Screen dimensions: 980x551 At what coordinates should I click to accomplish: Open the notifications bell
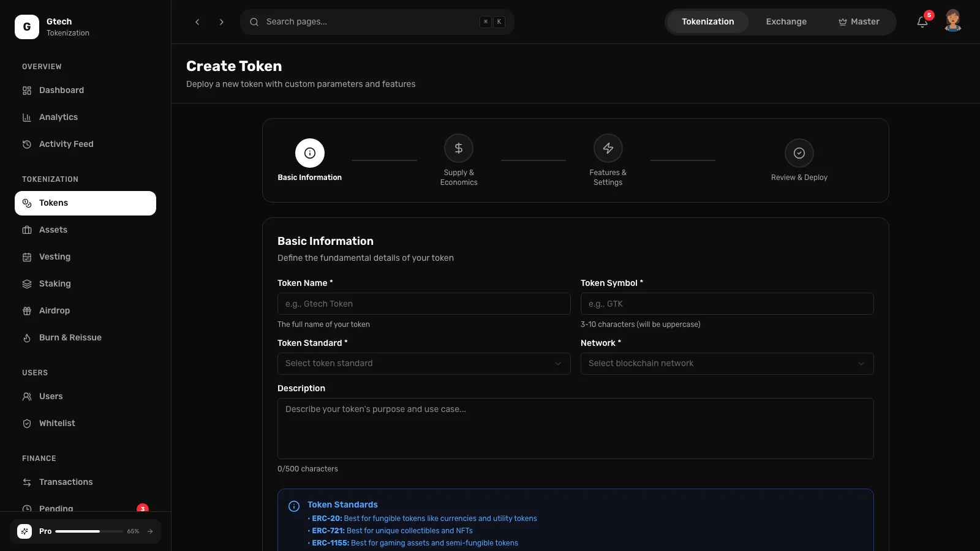pos(922,22)
